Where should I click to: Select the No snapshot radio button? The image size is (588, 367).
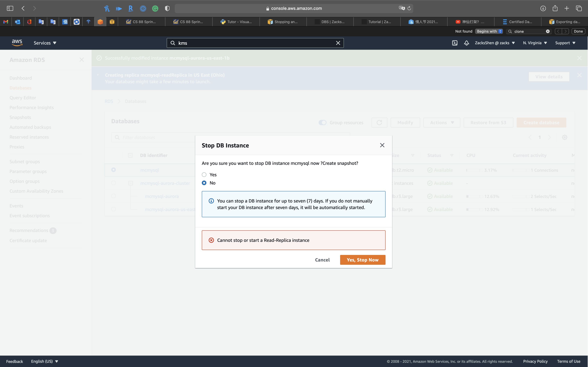pos(204,183)
